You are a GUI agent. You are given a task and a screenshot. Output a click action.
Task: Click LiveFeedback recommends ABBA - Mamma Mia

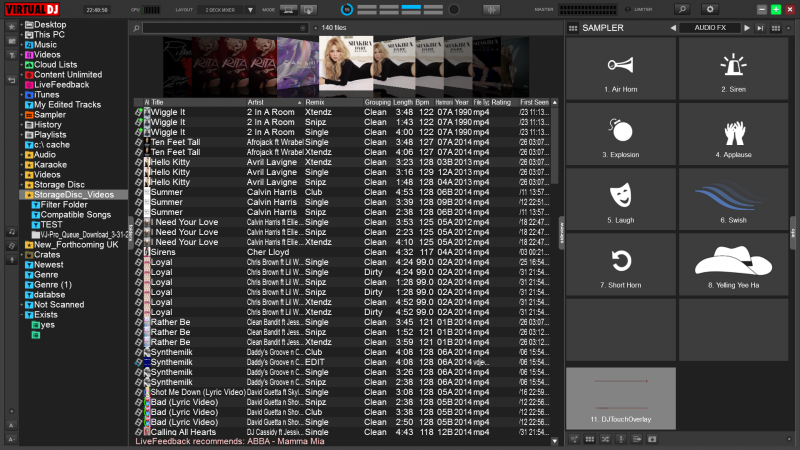click(x=230, y=441)
